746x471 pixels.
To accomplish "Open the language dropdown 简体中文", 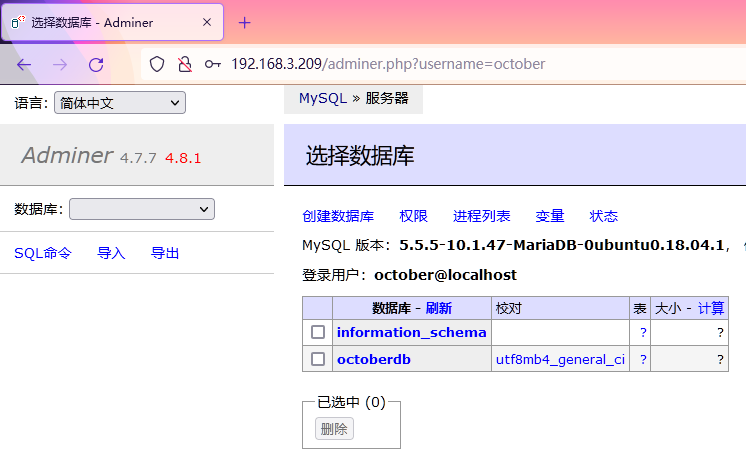I will tap(119, 103).
